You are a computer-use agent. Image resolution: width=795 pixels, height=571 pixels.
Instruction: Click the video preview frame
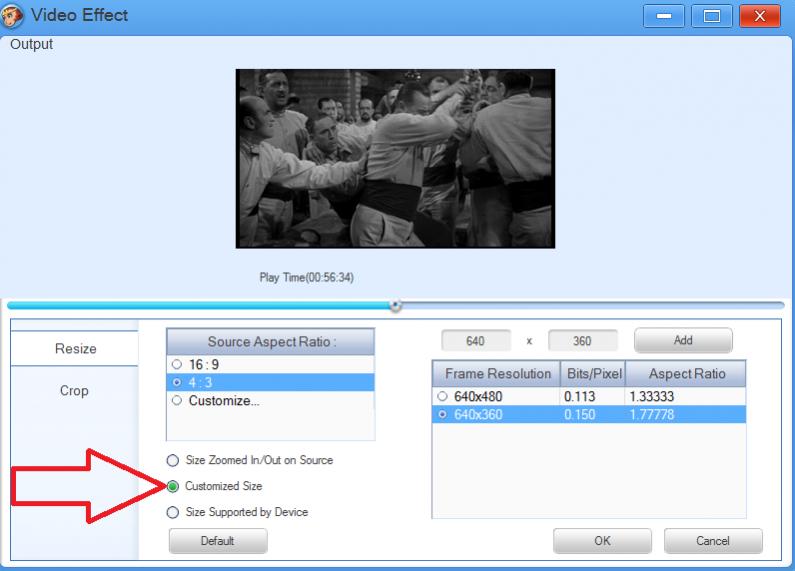[395, 159]
